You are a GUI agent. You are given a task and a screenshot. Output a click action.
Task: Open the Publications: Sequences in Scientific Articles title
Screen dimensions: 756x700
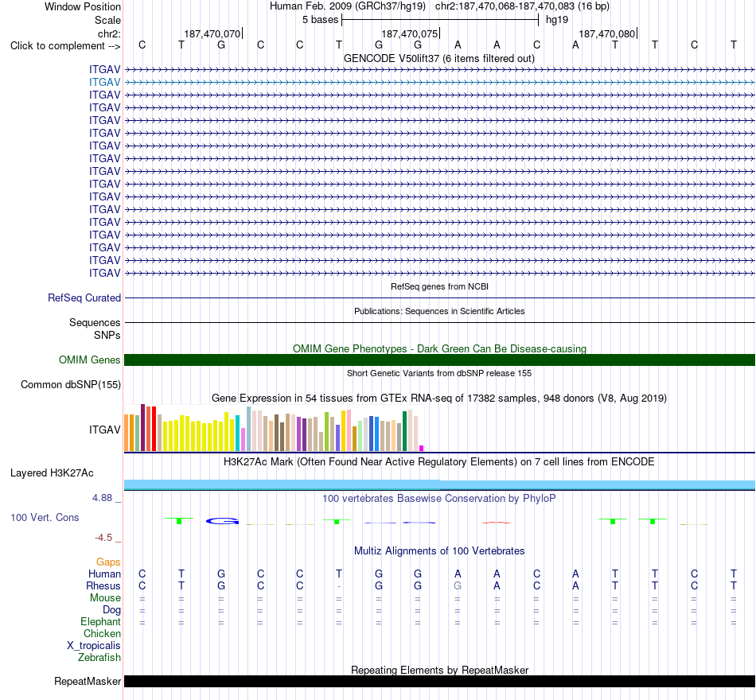click(x=439, y=311)
